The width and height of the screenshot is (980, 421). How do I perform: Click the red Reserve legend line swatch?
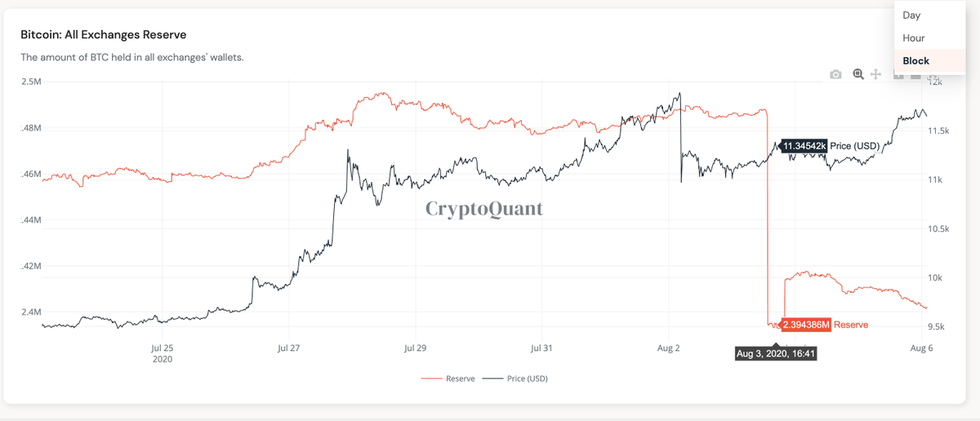[432, 379]
